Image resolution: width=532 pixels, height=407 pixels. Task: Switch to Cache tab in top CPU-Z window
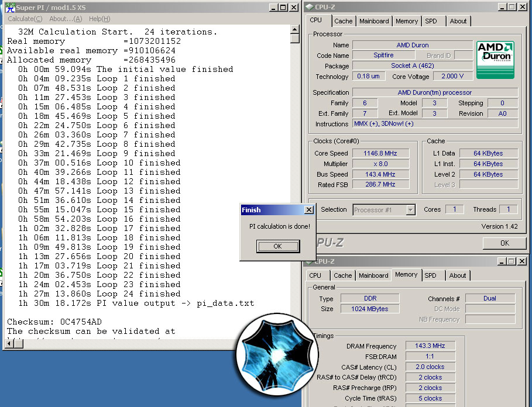pyautogui.click(x=344, y=21)
